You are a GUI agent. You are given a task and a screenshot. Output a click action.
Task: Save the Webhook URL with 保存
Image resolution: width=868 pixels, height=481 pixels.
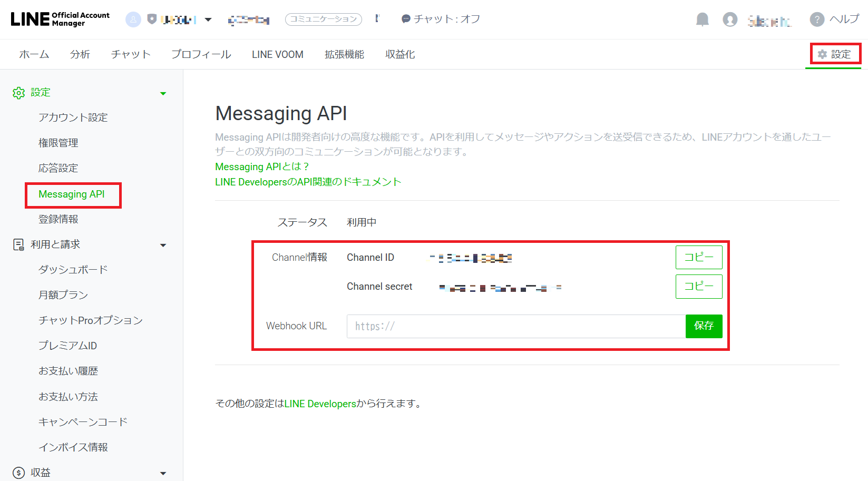(x=704, y=326)
